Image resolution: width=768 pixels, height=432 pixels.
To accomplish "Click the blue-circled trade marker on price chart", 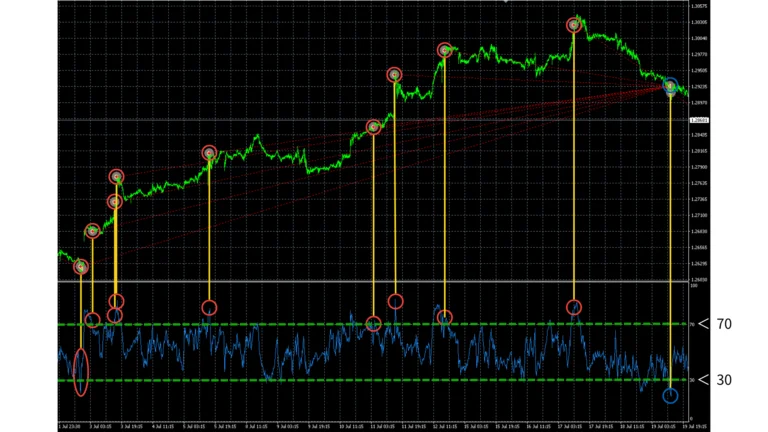I will (670, 87).
